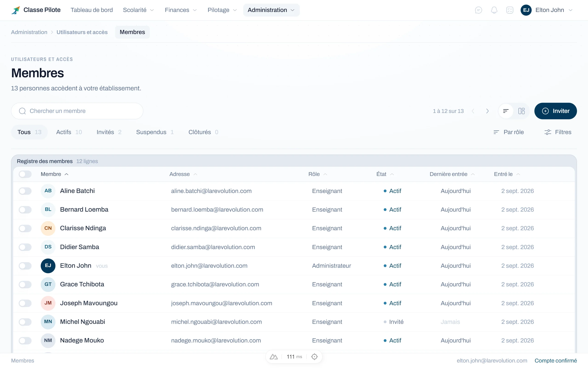
Task: Toggle select-all switch in table header
Action: (x=25, y=174)
